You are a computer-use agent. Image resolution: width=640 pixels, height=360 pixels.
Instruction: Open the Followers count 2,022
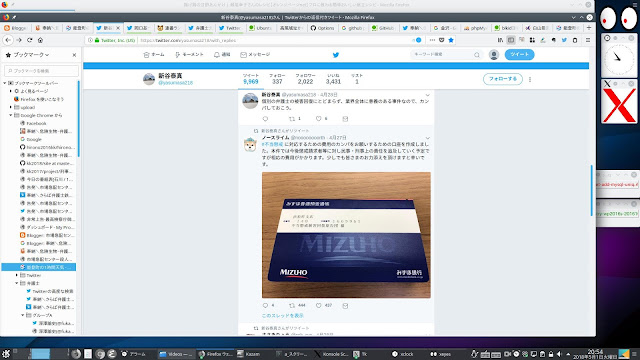point(305,79)
